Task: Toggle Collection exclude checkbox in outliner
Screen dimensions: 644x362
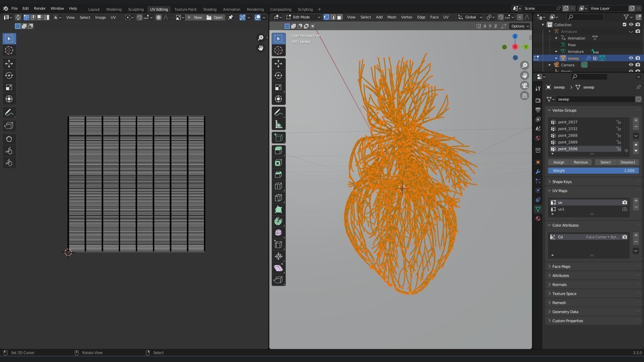Action: tap(625, 25)
